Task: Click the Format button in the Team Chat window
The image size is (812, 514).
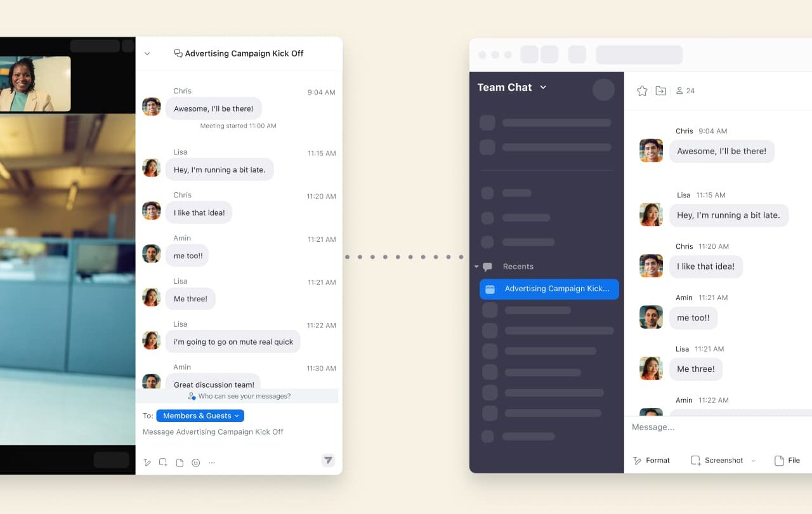Action: (652, 461)
